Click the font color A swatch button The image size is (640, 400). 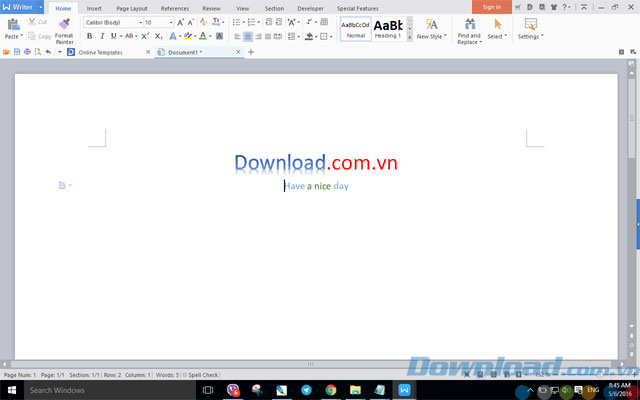[203, 36]
